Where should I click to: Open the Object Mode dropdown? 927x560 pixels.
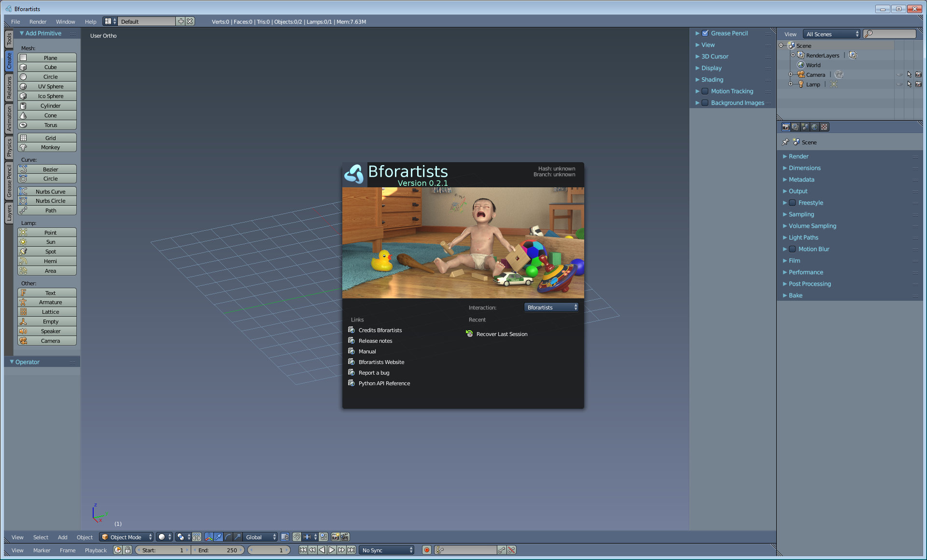click(x=126, y=537)
